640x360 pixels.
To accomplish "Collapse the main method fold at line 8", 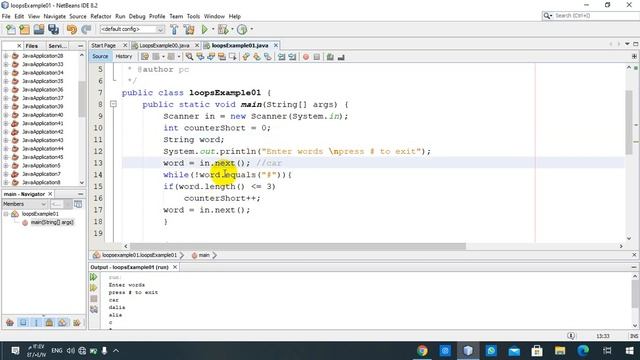I will (x=113, y=104).
